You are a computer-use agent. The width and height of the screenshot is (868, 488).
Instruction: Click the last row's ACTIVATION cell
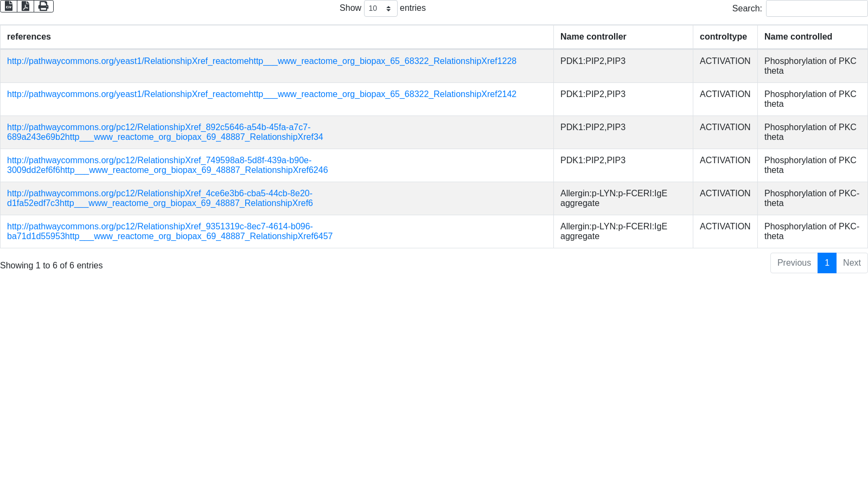(725, 227)
